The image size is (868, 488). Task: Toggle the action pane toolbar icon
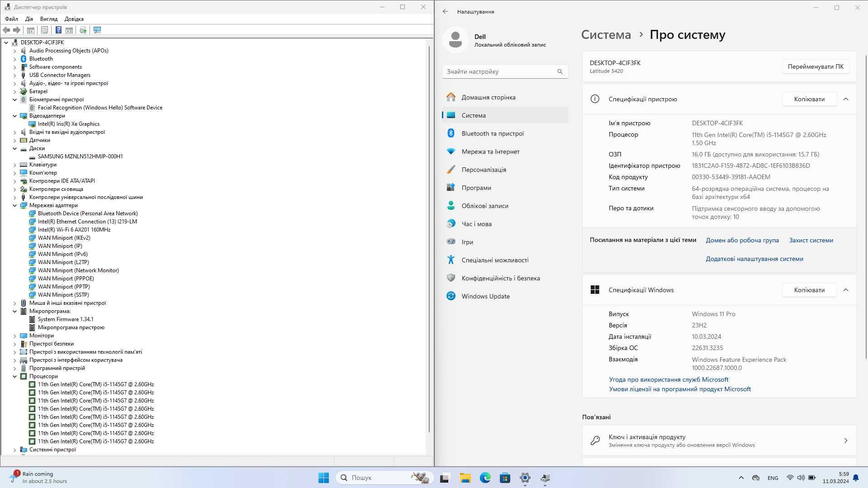(x=69, y=30)
